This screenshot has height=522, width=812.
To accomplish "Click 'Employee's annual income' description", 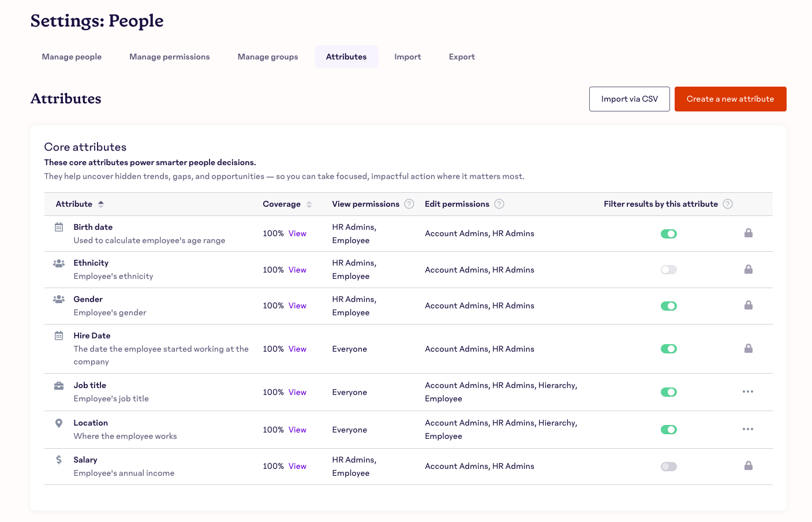I will click(124, 473).
